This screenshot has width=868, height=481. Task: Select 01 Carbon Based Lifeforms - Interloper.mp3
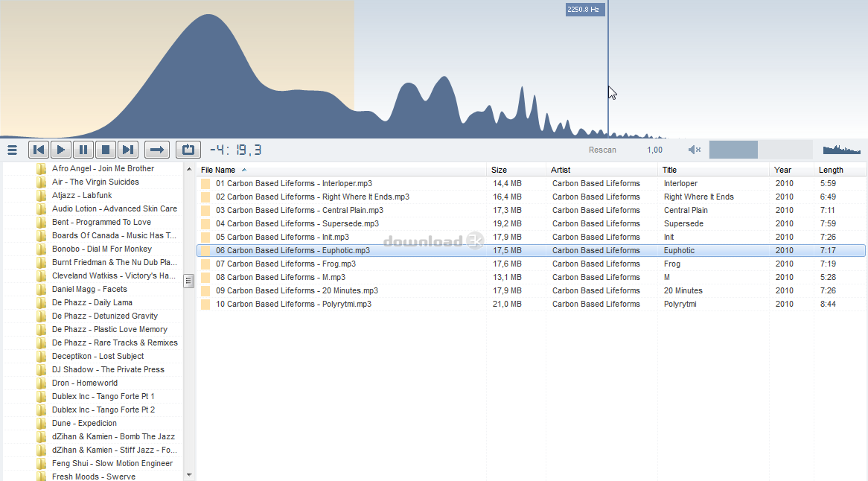[294, 183]
